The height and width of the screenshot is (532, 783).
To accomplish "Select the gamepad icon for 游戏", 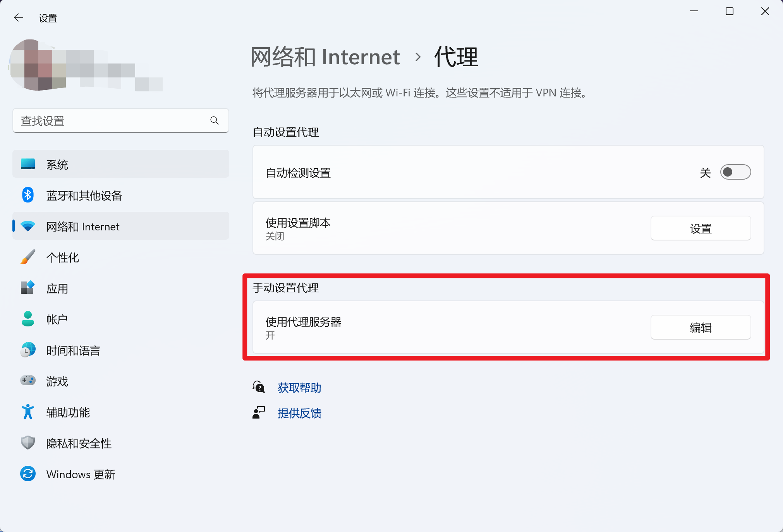I will click(28, 381).
